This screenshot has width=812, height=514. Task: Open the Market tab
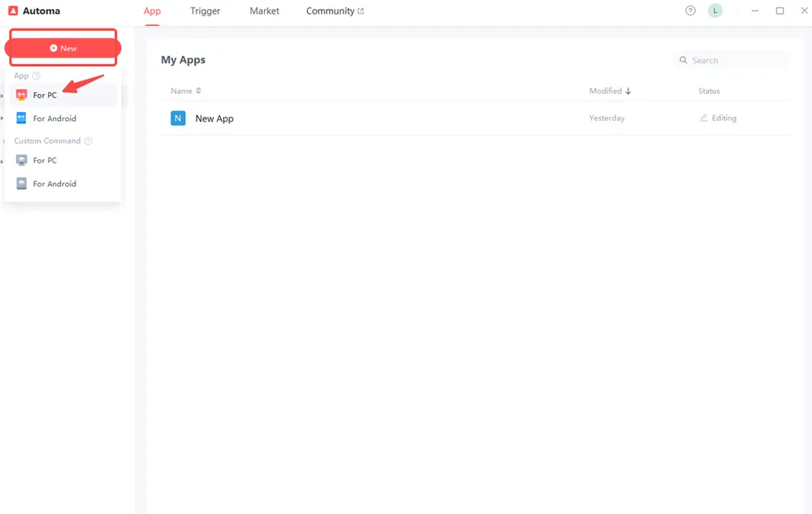pyautogui.click(x=263, y=11)
